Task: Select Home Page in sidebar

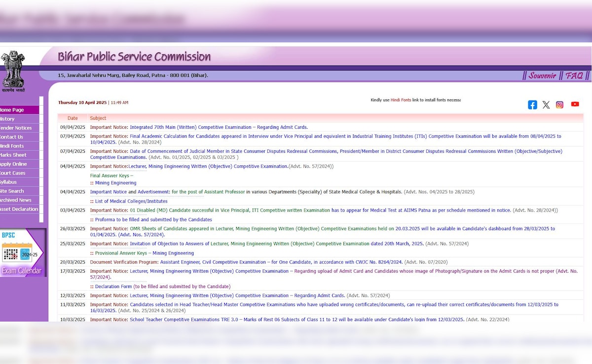Action: point(13,110)
